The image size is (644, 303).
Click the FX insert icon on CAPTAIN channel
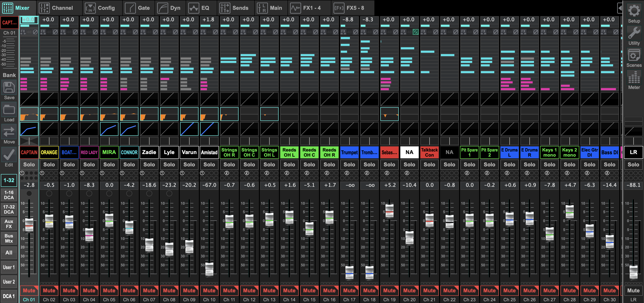(23, 32)
